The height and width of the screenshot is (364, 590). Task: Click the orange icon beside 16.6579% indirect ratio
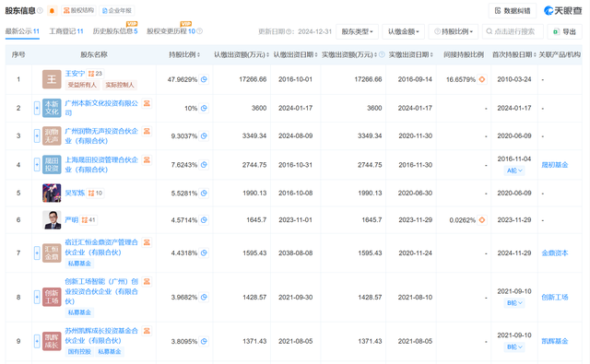pos(482,79)
